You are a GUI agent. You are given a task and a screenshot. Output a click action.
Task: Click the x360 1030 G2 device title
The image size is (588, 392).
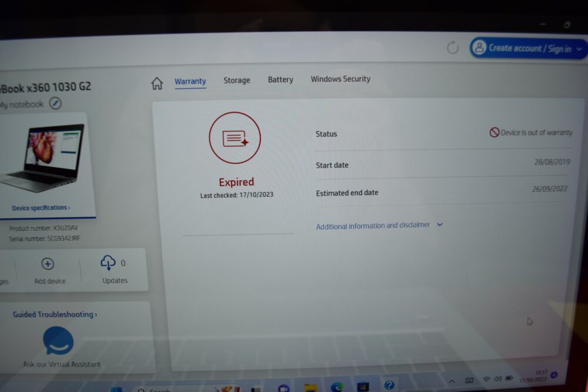coord(45,88)
